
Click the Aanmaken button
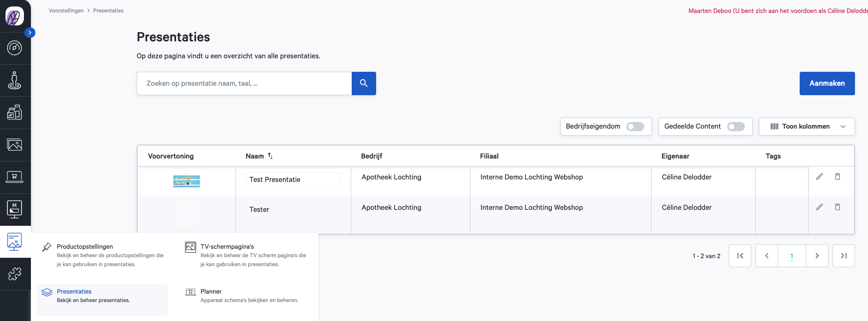[827, 83]
